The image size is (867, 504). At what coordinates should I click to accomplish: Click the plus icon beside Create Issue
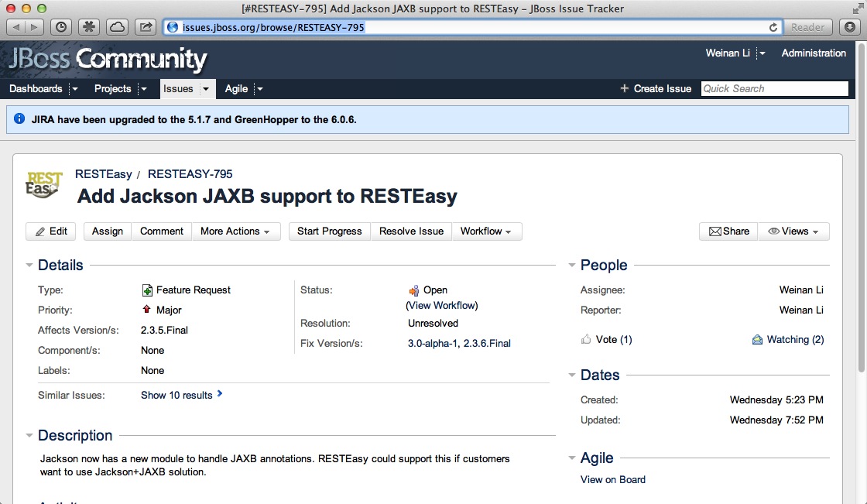pos(624,88)
